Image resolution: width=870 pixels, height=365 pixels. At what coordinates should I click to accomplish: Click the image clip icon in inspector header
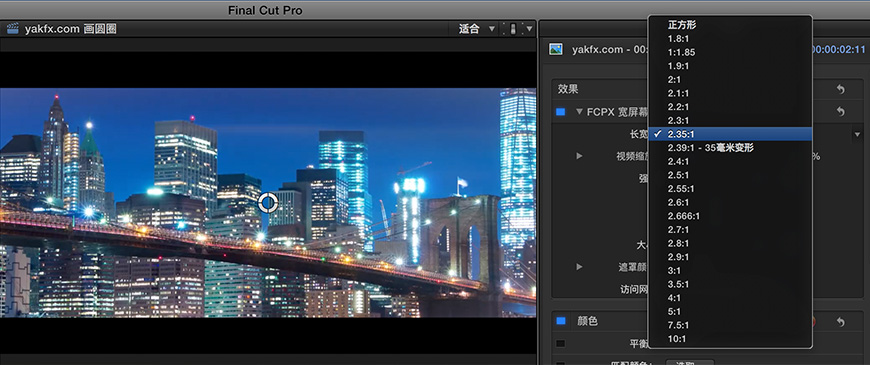[x=556, y=49]
